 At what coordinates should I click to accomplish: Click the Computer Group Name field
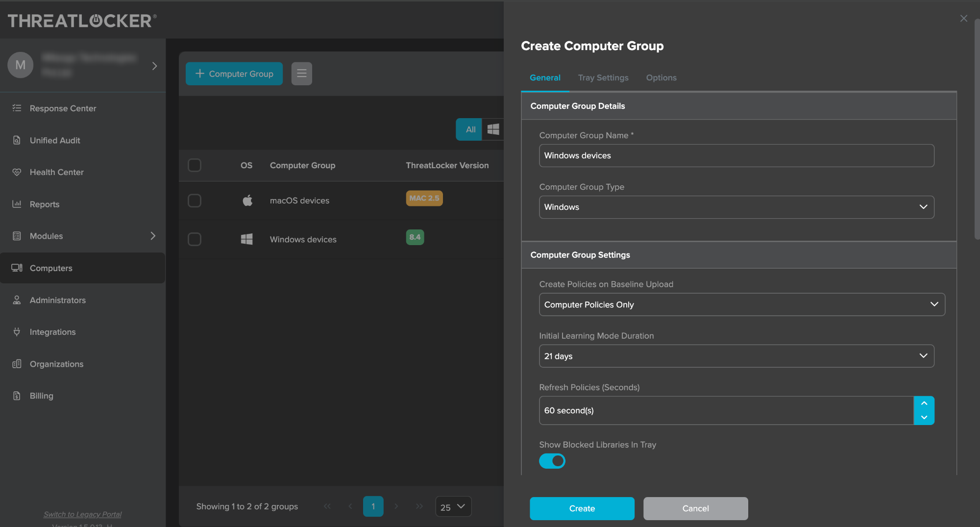pos(736,155)
